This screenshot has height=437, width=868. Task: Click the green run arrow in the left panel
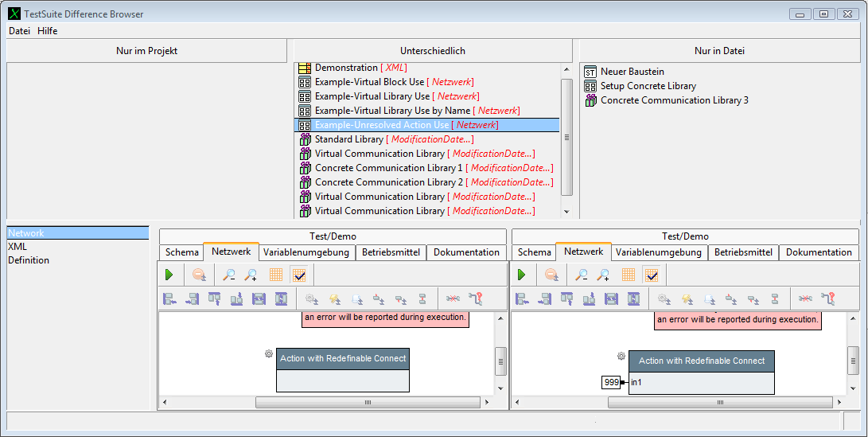(x=169, y=275)
